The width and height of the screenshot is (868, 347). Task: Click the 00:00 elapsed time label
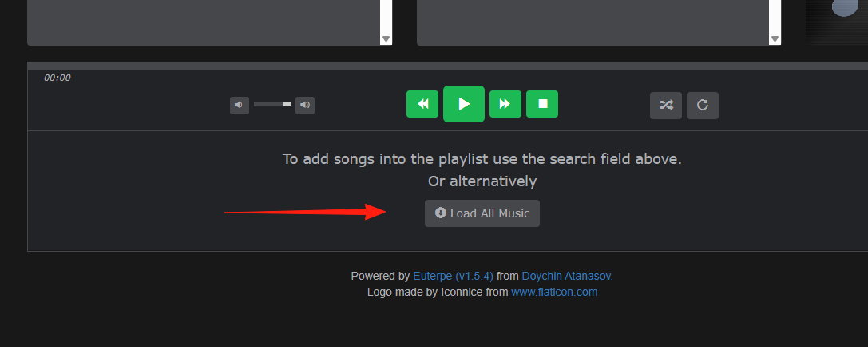pos(57,78)
